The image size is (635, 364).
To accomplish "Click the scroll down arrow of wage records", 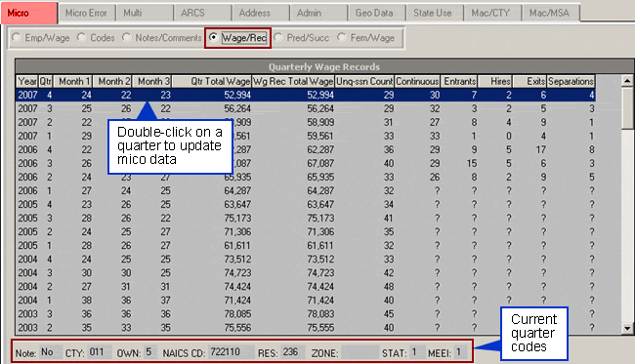I will coord(627,328).
